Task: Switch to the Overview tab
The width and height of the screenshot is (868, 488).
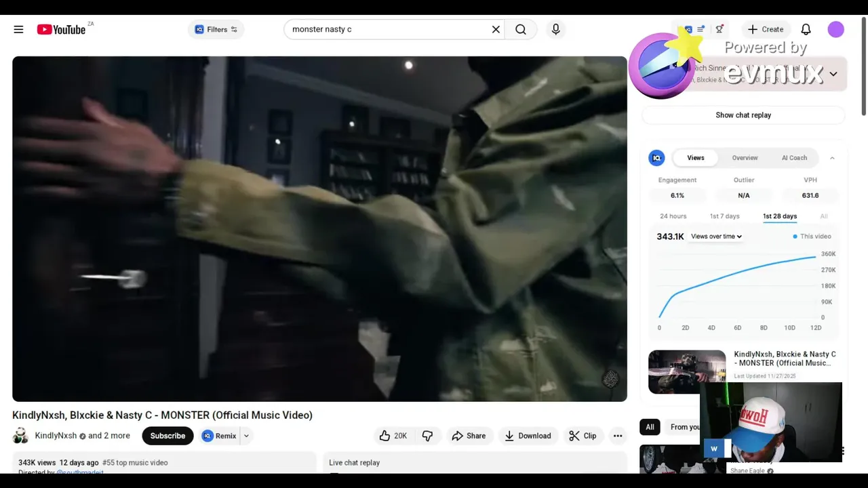Action: (x=745, y=158)
